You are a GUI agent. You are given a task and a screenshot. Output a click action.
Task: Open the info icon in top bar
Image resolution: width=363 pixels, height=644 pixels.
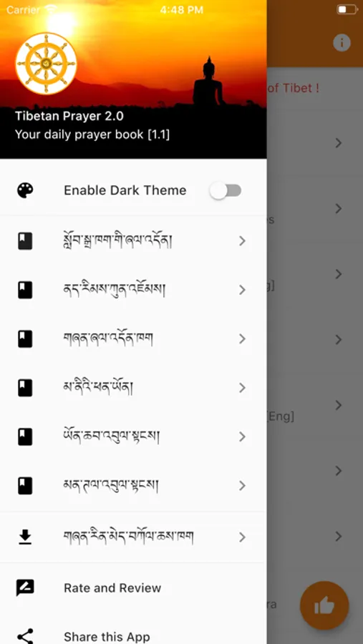342,43
